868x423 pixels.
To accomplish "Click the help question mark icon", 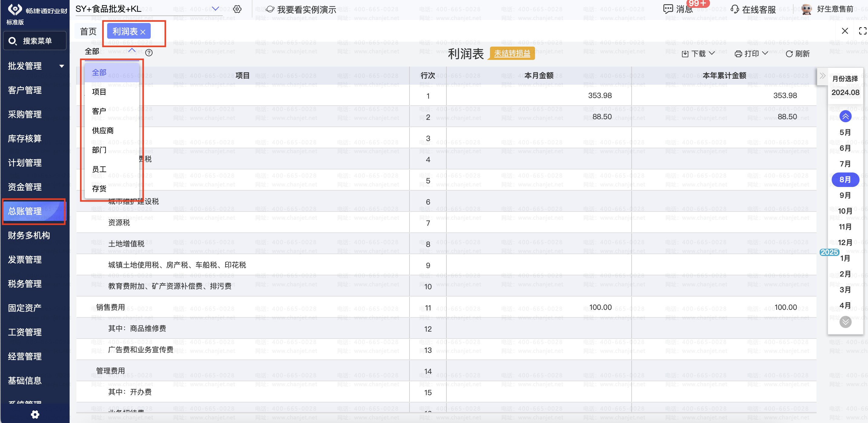I will tap(149, 53).
